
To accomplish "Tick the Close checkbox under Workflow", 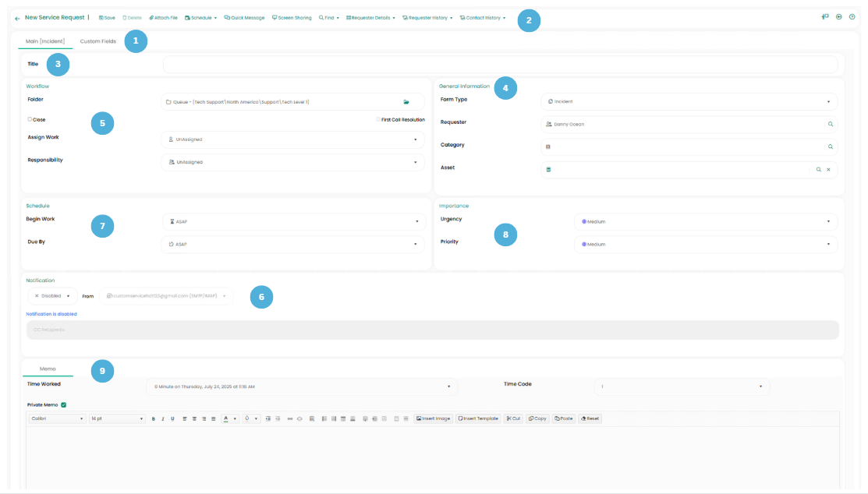I will tap(30, 120).
